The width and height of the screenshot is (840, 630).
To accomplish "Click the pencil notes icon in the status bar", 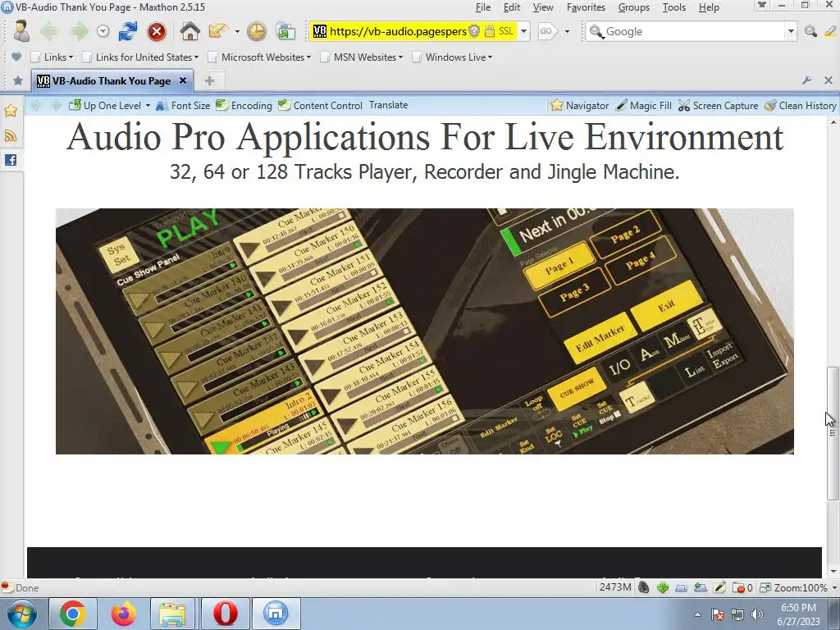I will click(719, 587).
